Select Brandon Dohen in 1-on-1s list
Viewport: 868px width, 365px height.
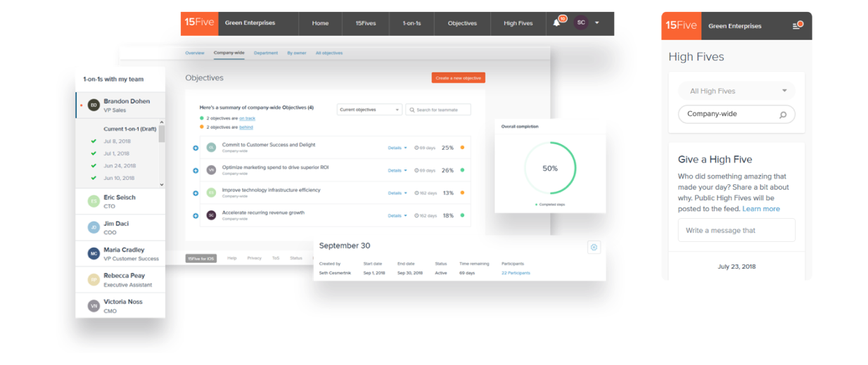point(120,105)
